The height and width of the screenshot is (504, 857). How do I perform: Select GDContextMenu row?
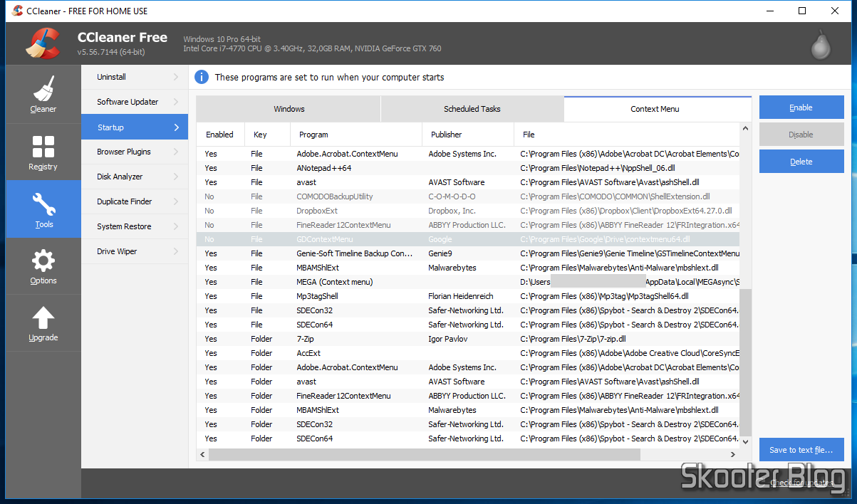[x=469, y=239]
